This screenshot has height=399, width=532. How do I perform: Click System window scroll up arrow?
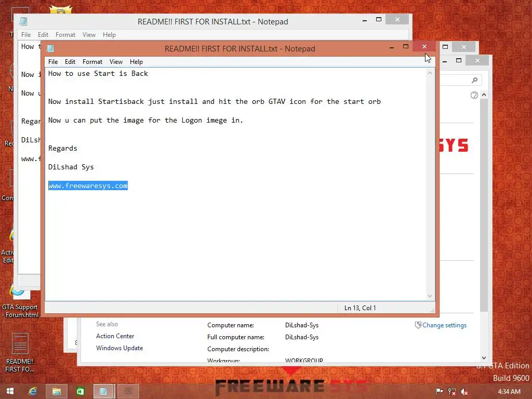(484, 95)
